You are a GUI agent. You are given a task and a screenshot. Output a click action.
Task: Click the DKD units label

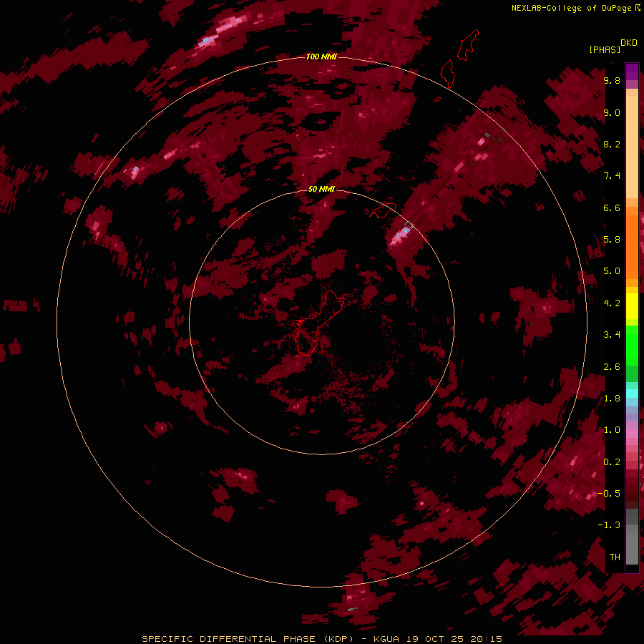pyautogui.click(x=629, y=43)
